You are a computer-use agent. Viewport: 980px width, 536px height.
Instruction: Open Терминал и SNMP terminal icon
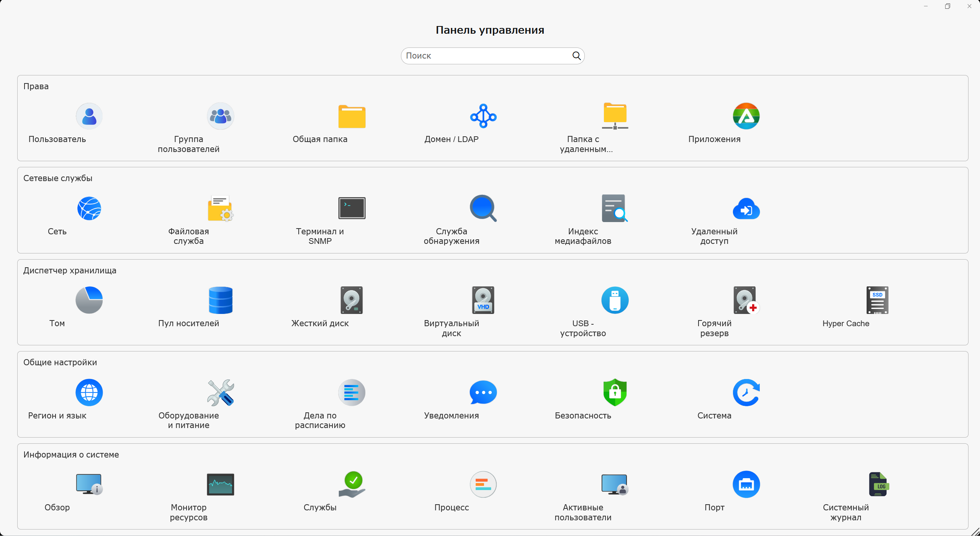(x=352, y=208)
